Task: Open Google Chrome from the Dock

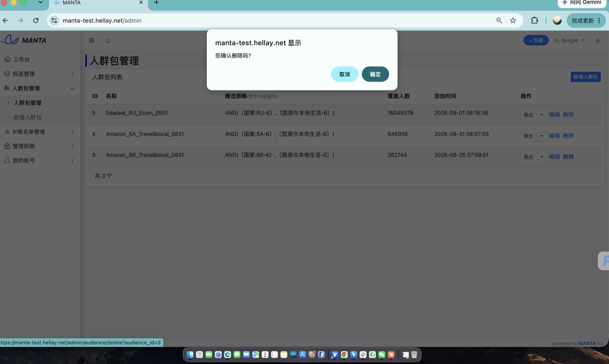Action: [344, 355]
